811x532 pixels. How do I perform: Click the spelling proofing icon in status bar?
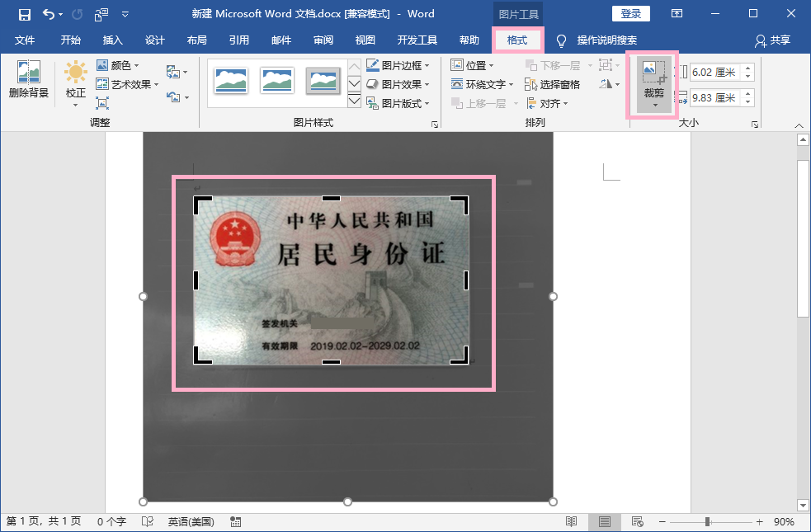[x=148, y=521]
